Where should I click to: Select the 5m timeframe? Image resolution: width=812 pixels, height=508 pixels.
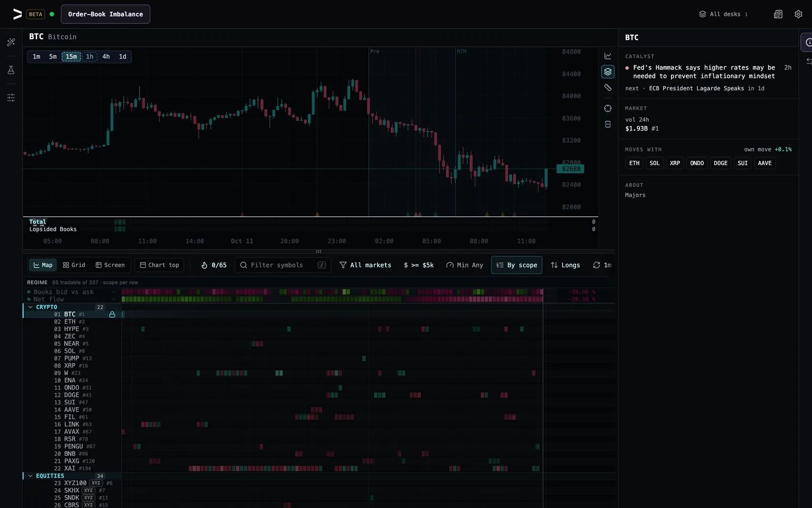[x=53, y=56]
